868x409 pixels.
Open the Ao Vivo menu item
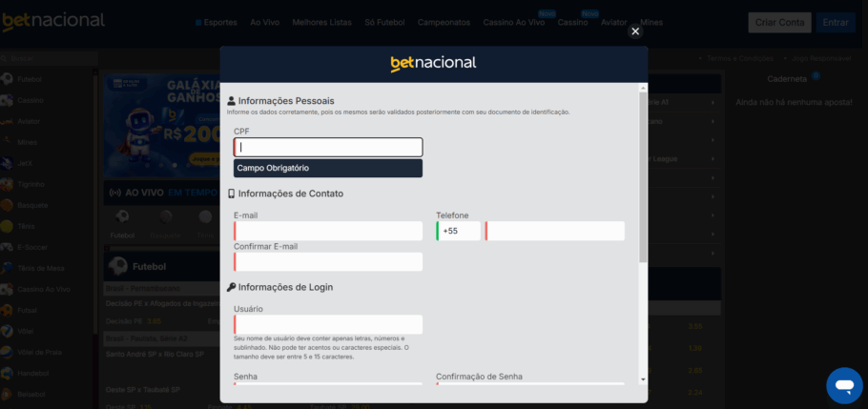264,22
